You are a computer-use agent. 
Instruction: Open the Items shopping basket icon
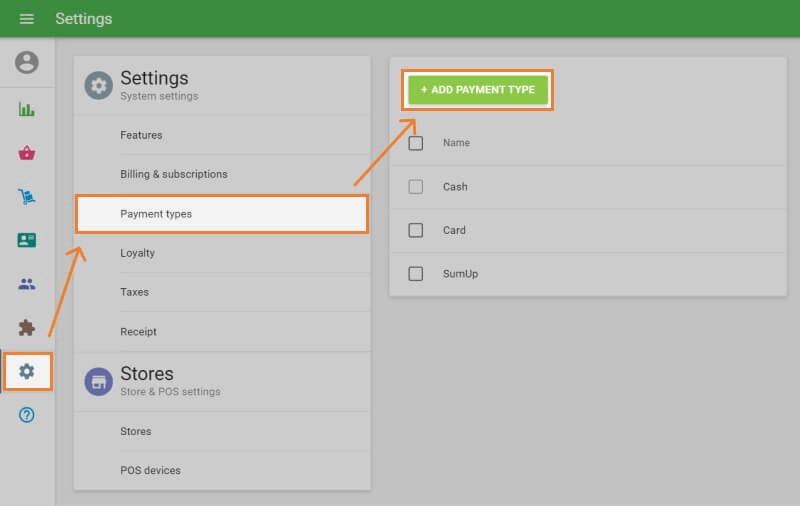tap(27, 153)
